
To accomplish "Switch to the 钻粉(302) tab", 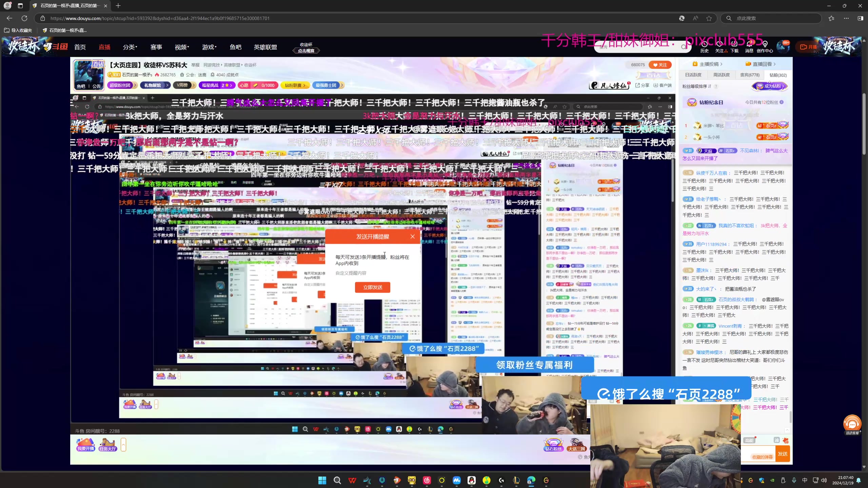I will point(778,75).
